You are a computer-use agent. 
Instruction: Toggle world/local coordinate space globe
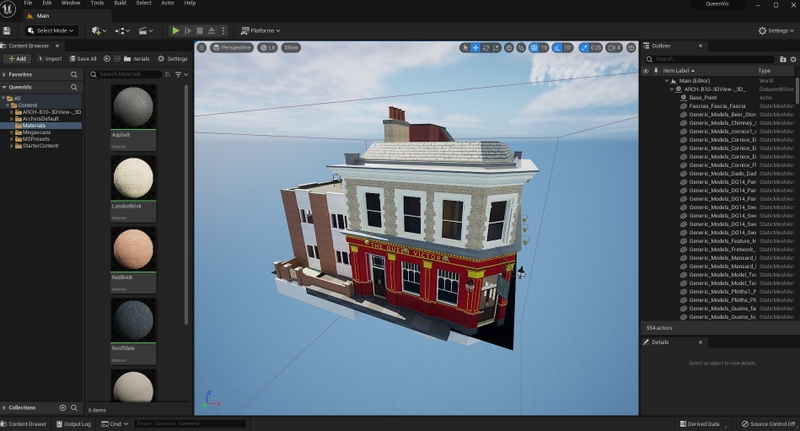[509, 47]
